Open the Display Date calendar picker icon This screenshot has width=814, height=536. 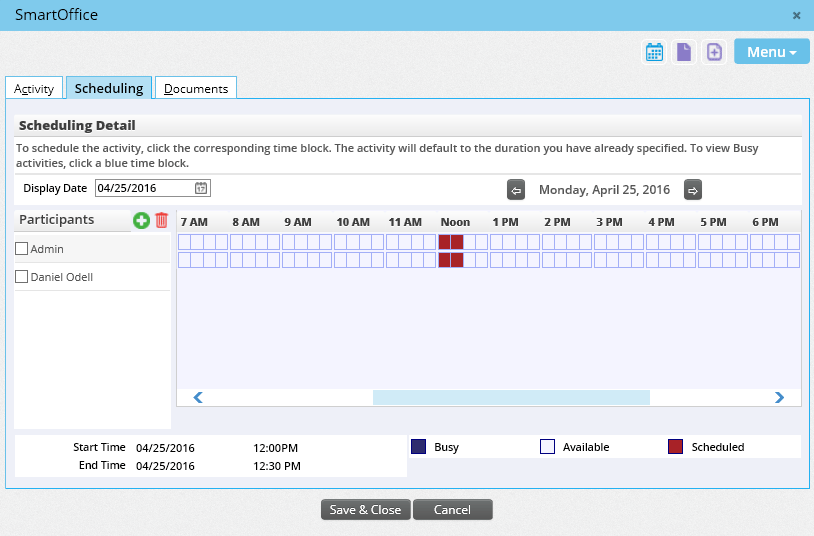pos(201,188)
